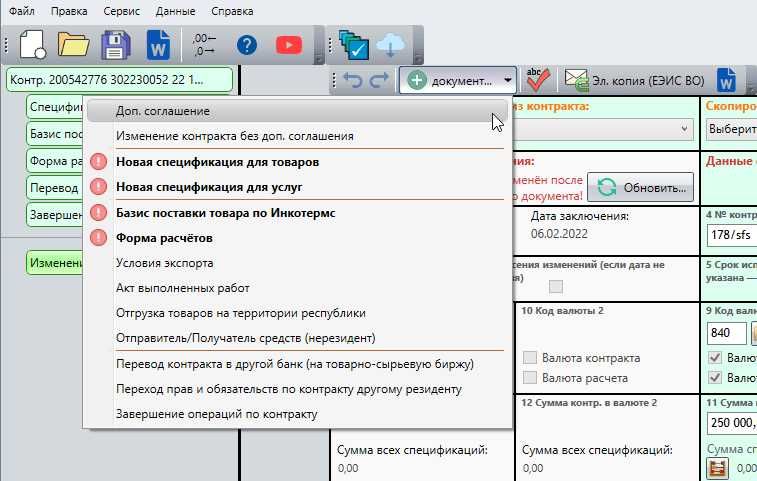Click the contract number field 178/sfs
Image resolution: width=757 pixels, height=481 pixels.
click(732, 235)
